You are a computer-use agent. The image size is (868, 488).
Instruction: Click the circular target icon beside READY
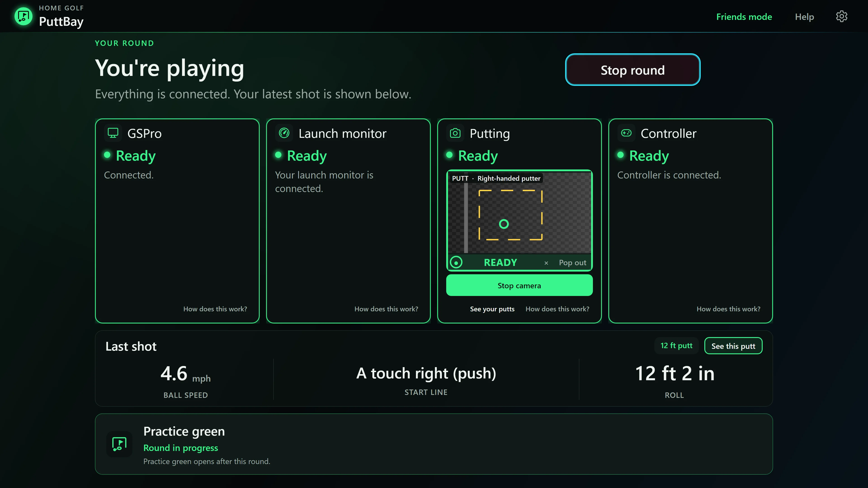click(x=456, y=262)
